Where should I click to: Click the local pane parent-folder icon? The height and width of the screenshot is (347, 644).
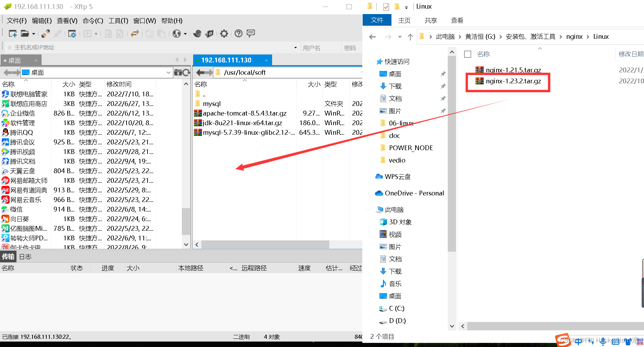pyautogui.click(x=178, y=72)
